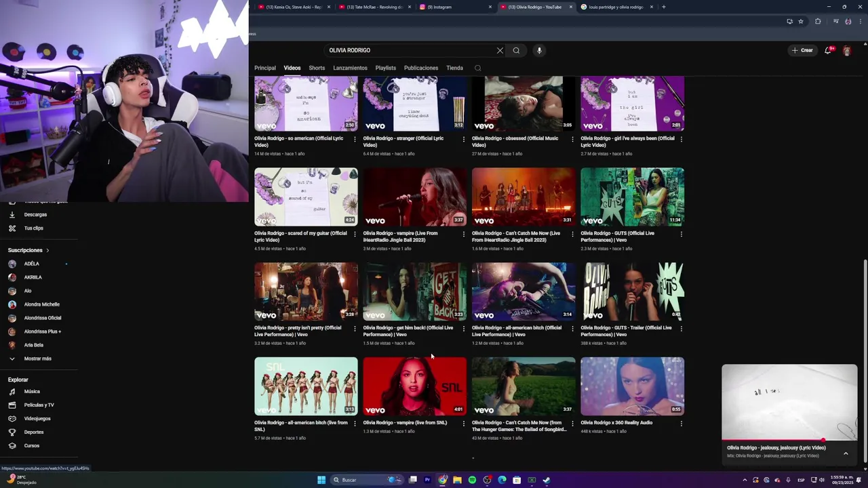The height and width of the screenshot is (488, 868).
Task: Open Videojuegos in Explorar
Action: point(37,419)
